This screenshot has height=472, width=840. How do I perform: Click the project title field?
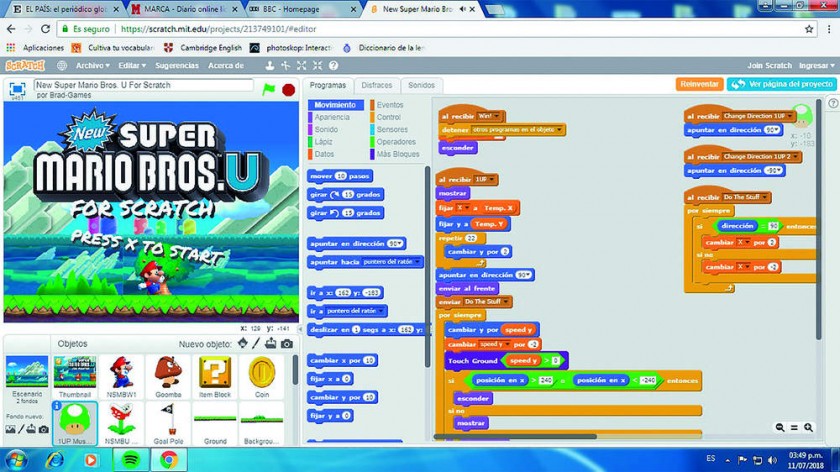point(144,85)
